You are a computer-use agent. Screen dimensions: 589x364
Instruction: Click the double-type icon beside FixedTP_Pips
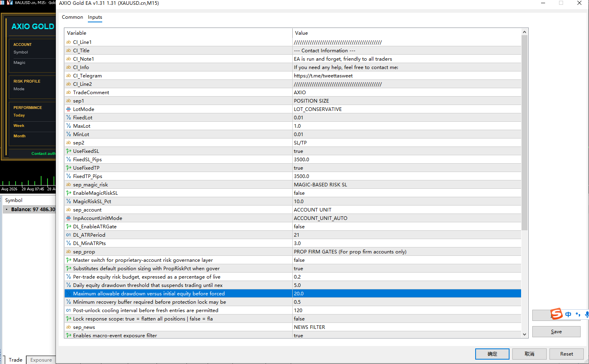[x=69, y=176]
